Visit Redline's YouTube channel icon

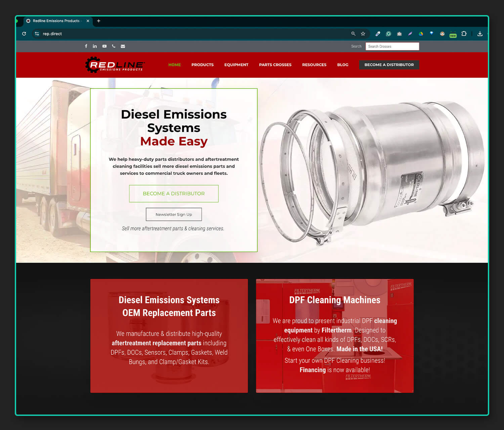click(x=104, y=46)
